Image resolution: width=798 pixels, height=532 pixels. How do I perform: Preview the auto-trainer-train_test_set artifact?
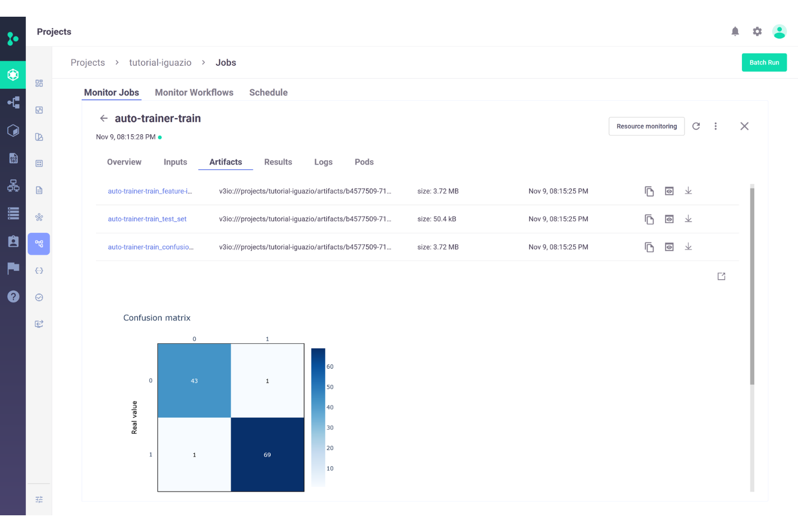coord(669,219)
